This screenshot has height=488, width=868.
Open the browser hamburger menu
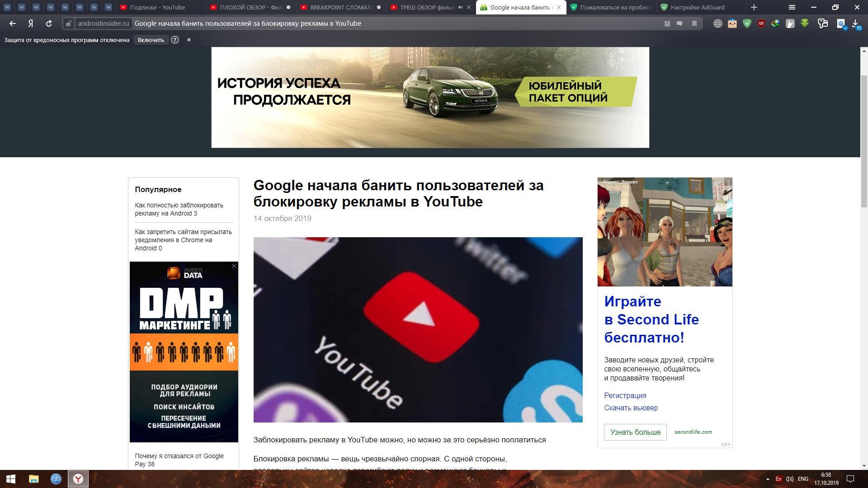click(792, 7)
